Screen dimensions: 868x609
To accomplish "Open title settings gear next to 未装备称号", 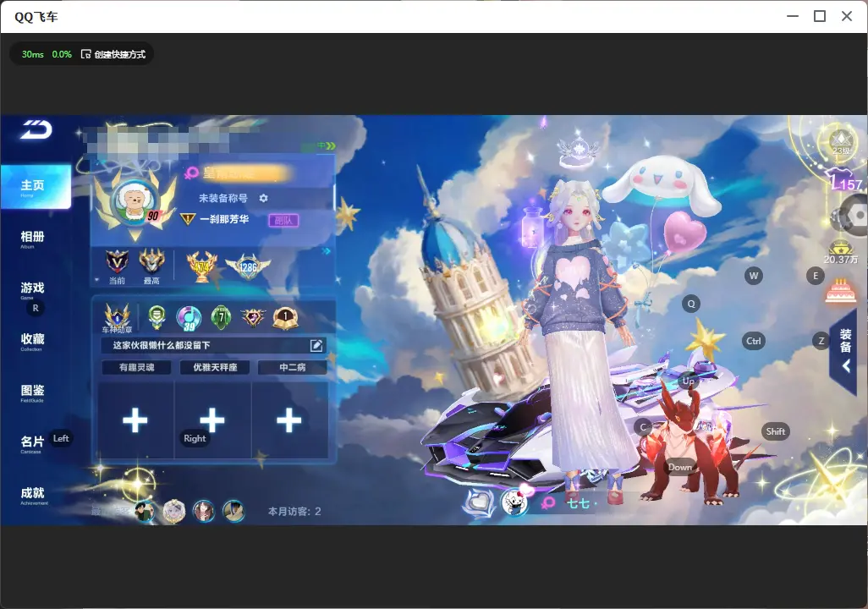I will tap(263, 198).
